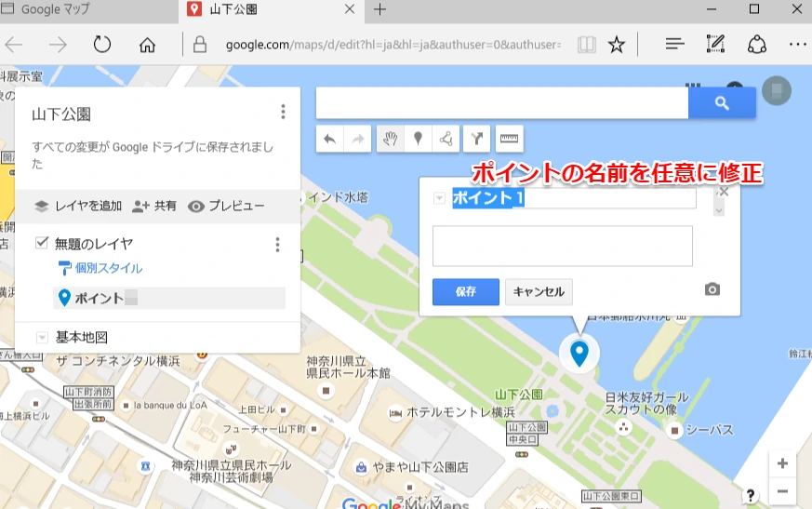The height and width of the screenshot is (509, 812).
Task: Close the point edit dialog
Action: (724, 192)
